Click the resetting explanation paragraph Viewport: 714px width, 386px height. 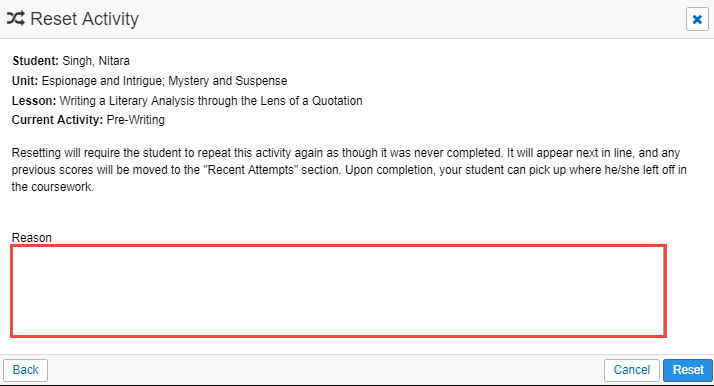click(349, 170)
